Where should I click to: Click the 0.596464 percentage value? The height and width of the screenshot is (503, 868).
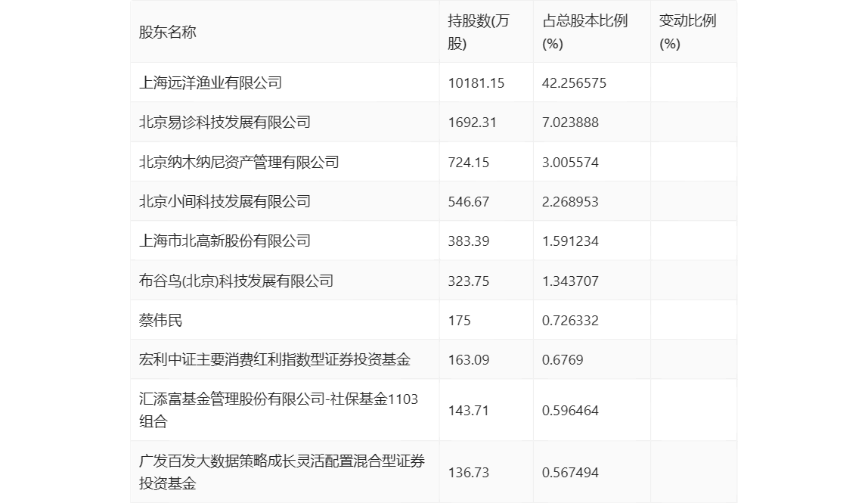570,411
